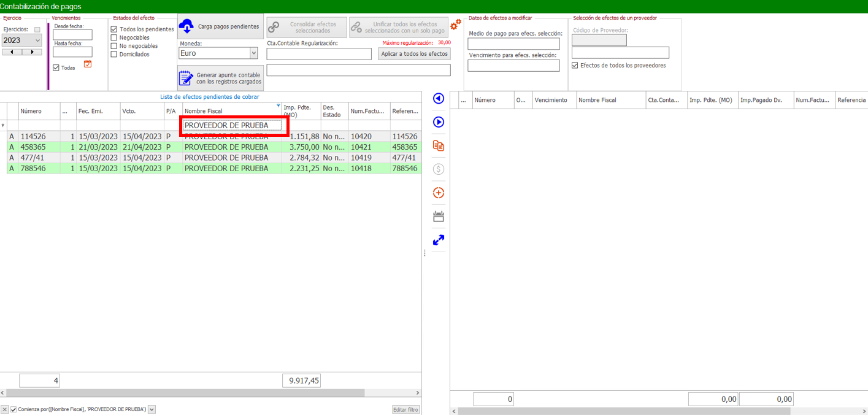
Task: Open the calendar icon beside Todas
Action: pyautogui.click(x=88, y=64)
